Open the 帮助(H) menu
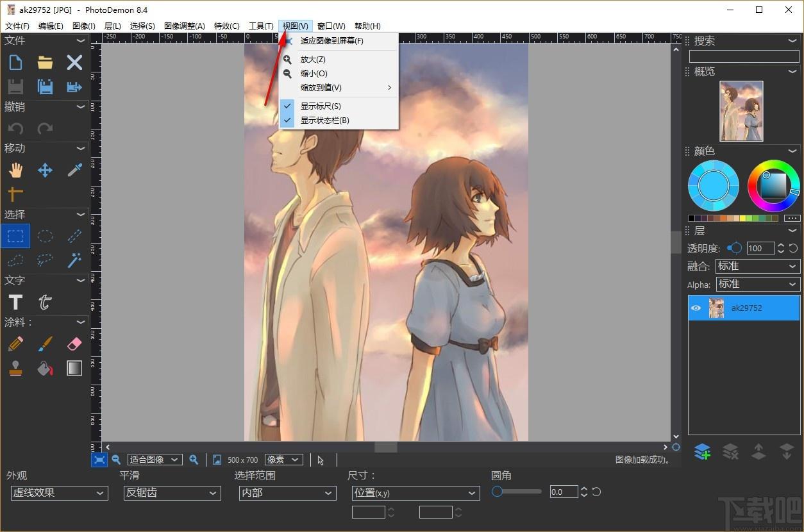 [x=367, y=26]
